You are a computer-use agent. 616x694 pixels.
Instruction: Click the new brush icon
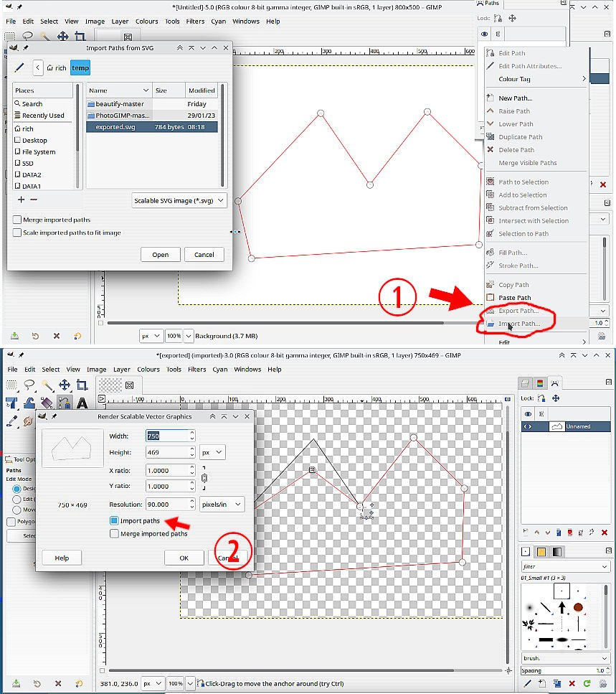click(542, 683)
